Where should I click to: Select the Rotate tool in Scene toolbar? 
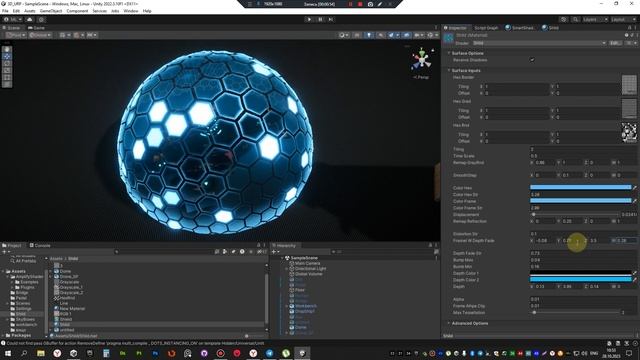pos(7,63)
